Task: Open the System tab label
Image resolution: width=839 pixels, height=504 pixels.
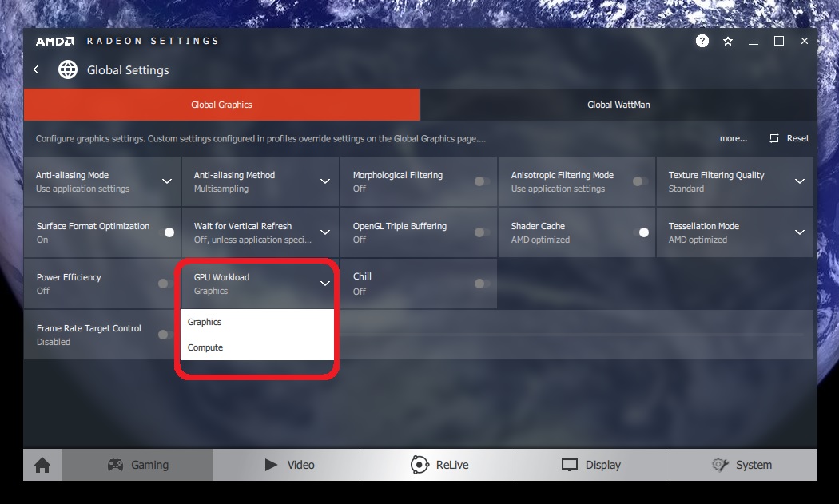Action: click(x=754, y=465)
